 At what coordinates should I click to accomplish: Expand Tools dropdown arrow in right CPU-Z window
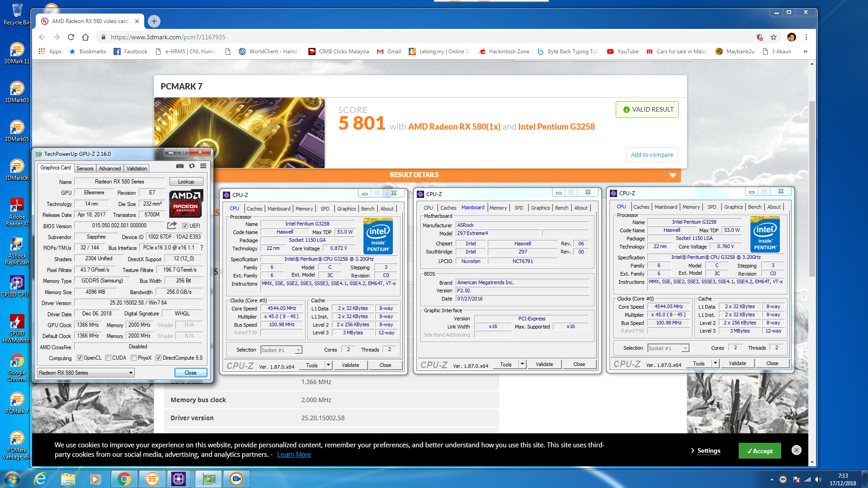pyautogui.click(x=716, y=363)
